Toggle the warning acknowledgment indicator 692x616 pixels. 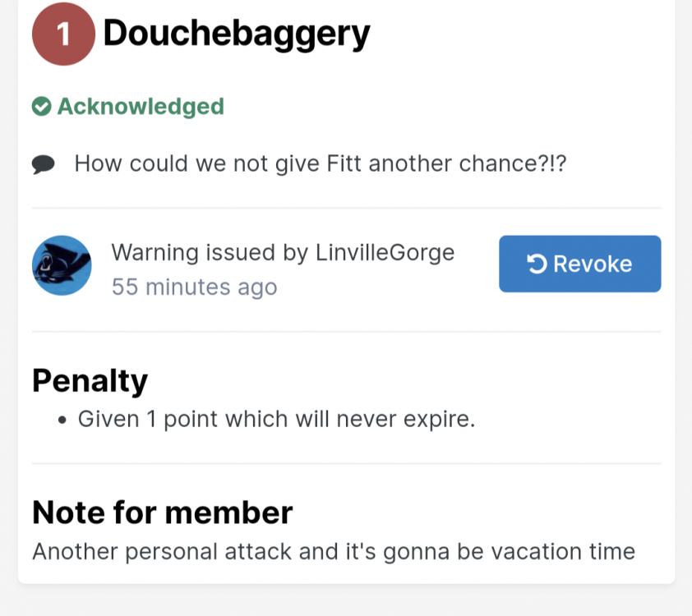click(127, 106)
